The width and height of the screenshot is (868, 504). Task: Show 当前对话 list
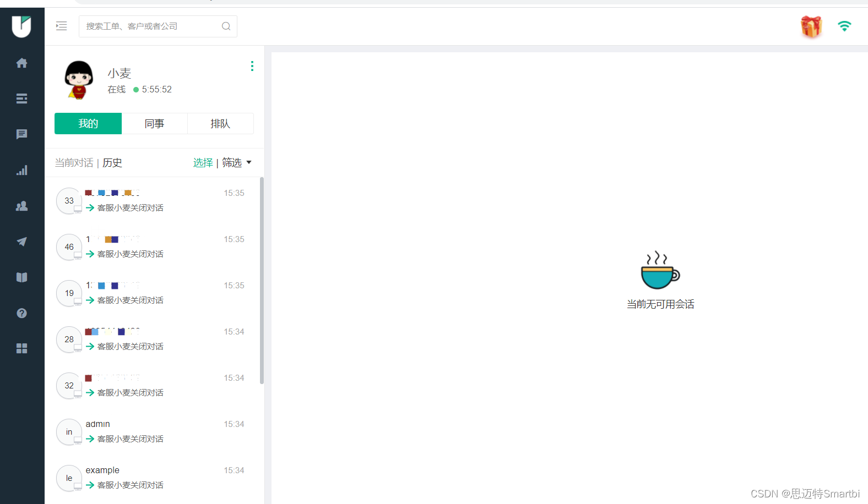click(74, 163)
